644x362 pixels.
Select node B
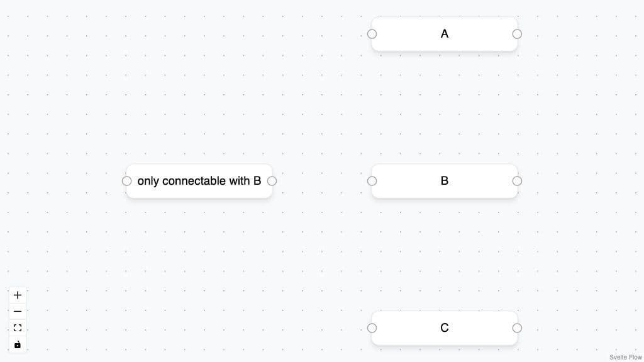point(445,181)
